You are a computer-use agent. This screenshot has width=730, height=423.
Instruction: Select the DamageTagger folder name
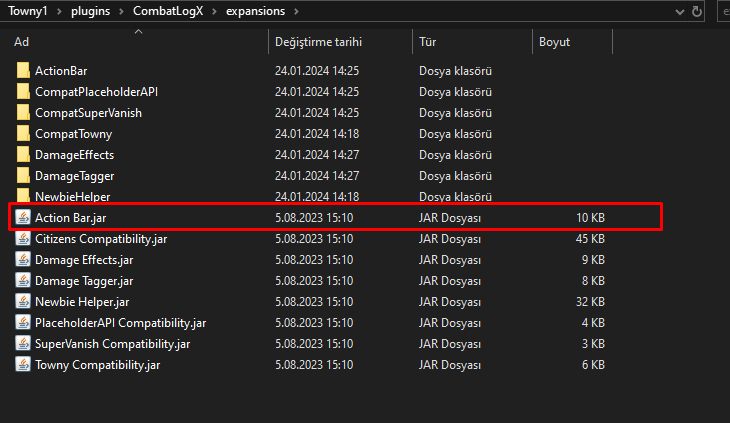[74, 175]
